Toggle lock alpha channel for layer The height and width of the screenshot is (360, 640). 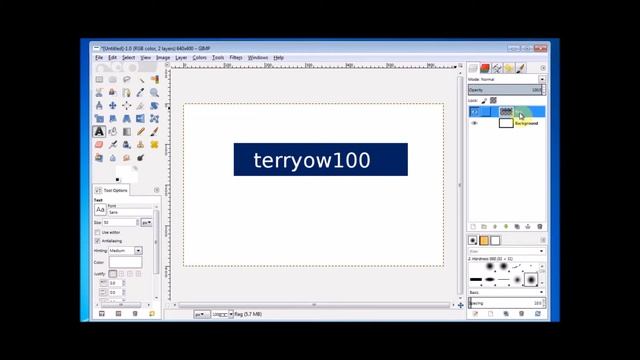(493, 100)
